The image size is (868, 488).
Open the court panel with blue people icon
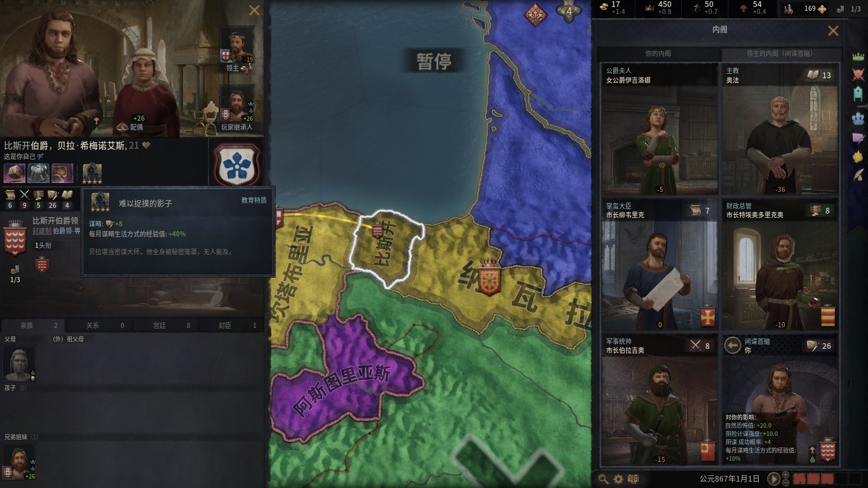(858, 118)
